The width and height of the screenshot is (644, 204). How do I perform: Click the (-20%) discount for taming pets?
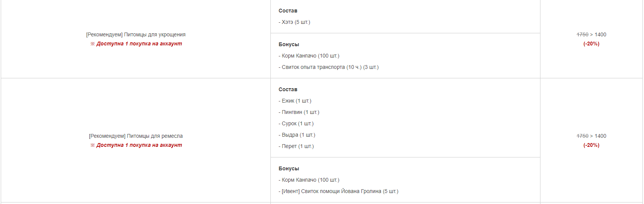(x=591, y=44)
